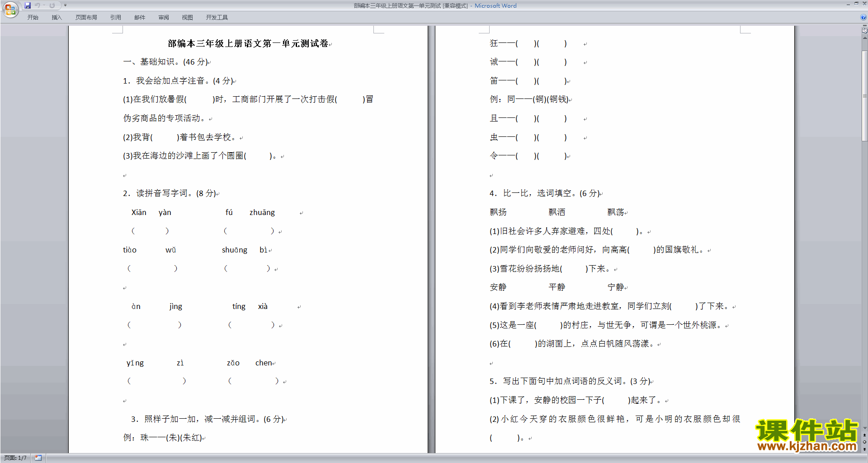Click example 例：同——(铜)(铜钱)
The image size is (868, 463).
point(529,99)
